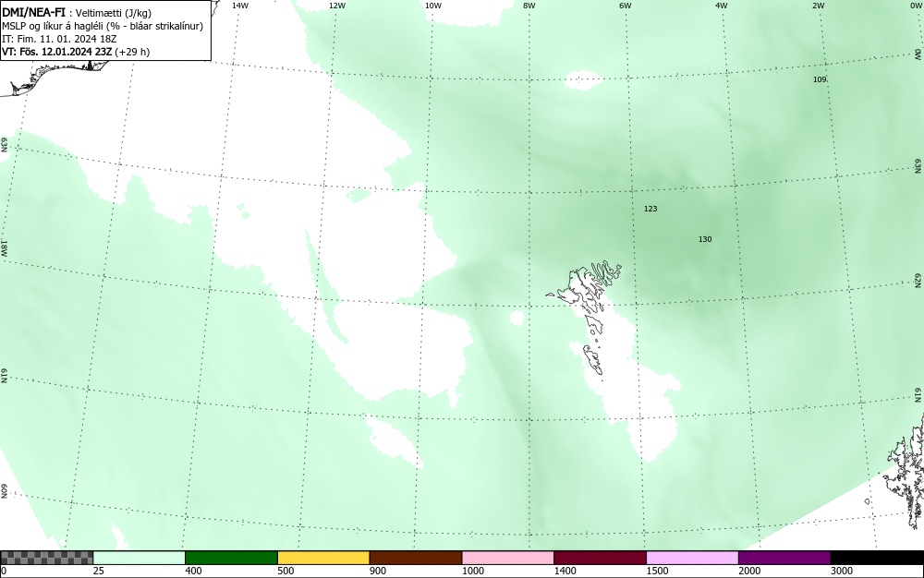Click the light green 25–400 legend swatch
Image resolution: width=924 pixels, height=578 pixels.
tap(140, 558)
